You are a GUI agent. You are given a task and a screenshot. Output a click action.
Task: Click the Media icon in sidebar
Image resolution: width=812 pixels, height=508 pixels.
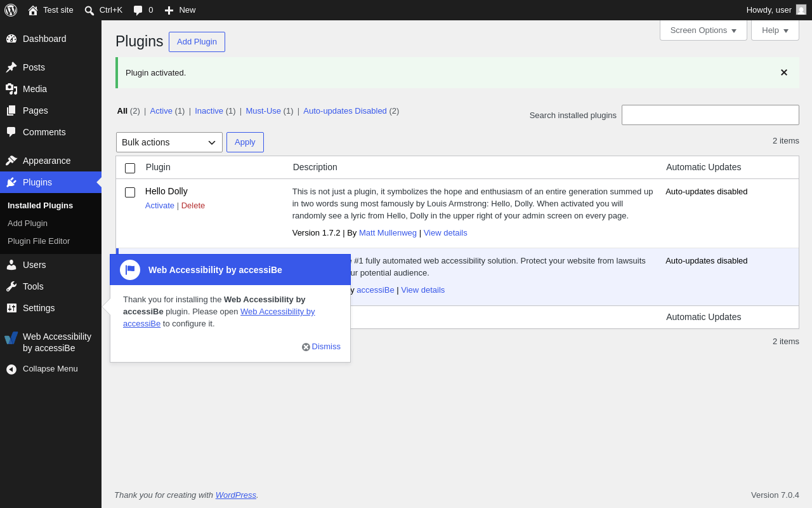click(x=11, y=89)
